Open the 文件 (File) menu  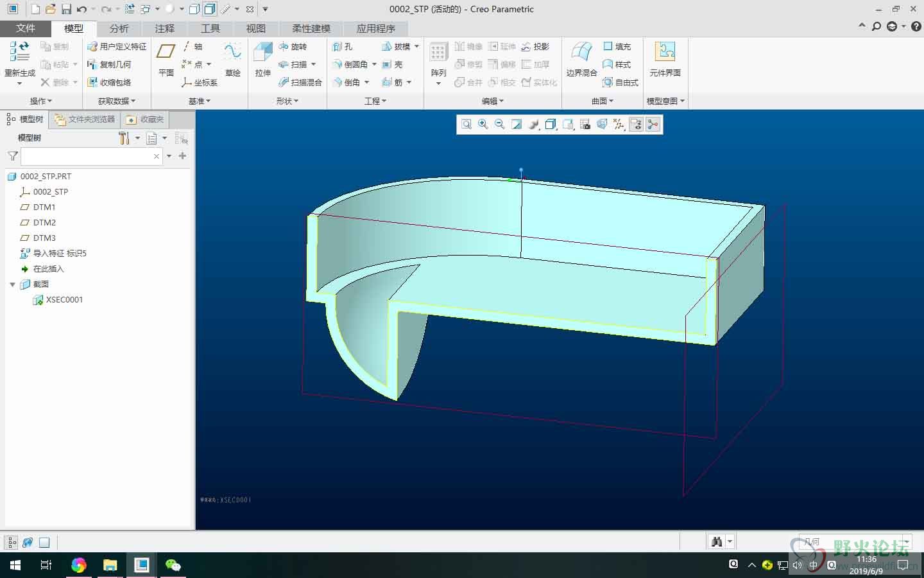26,28
